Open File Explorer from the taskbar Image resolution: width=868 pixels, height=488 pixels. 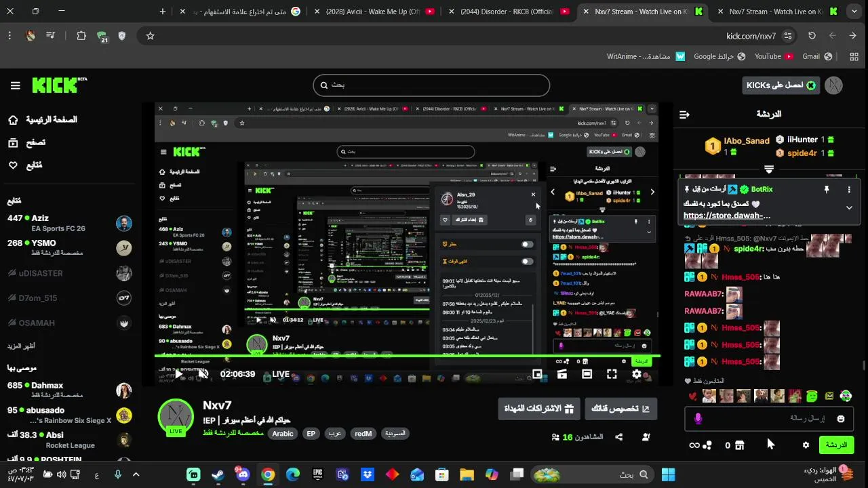[467, 474]
